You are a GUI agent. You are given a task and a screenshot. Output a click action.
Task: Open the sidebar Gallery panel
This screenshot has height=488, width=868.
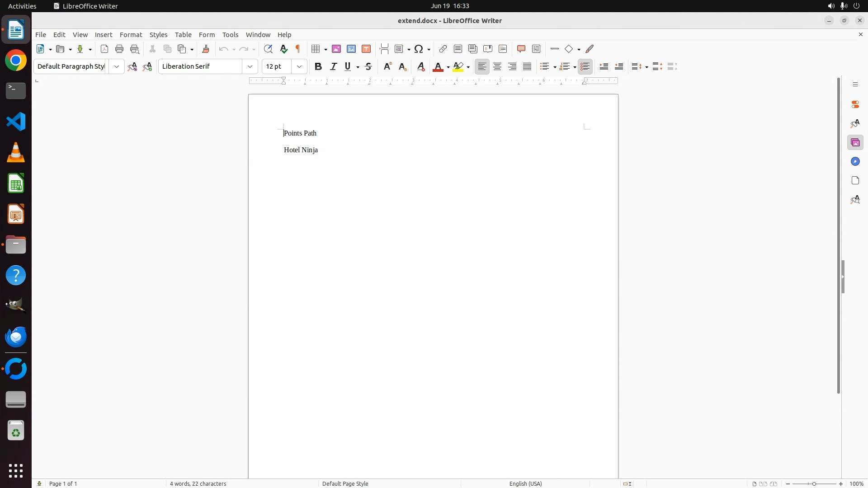click(x=855, y=143)
